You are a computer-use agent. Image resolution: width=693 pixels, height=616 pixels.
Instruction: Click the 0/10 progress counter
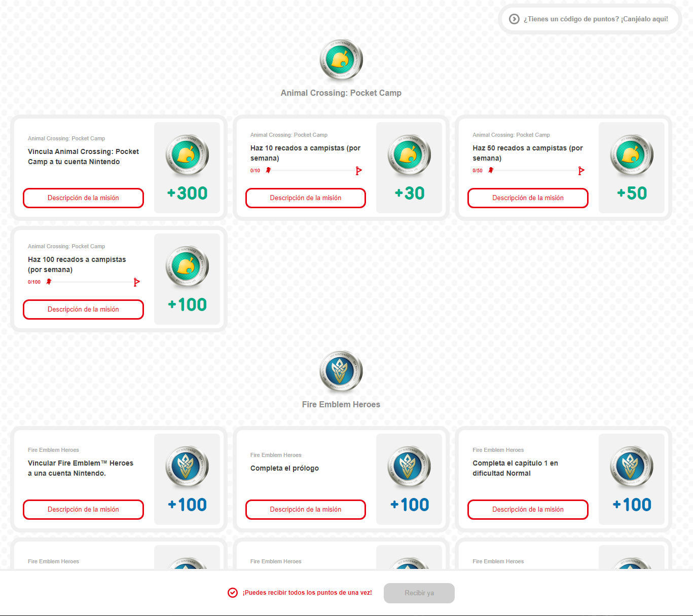255,171
